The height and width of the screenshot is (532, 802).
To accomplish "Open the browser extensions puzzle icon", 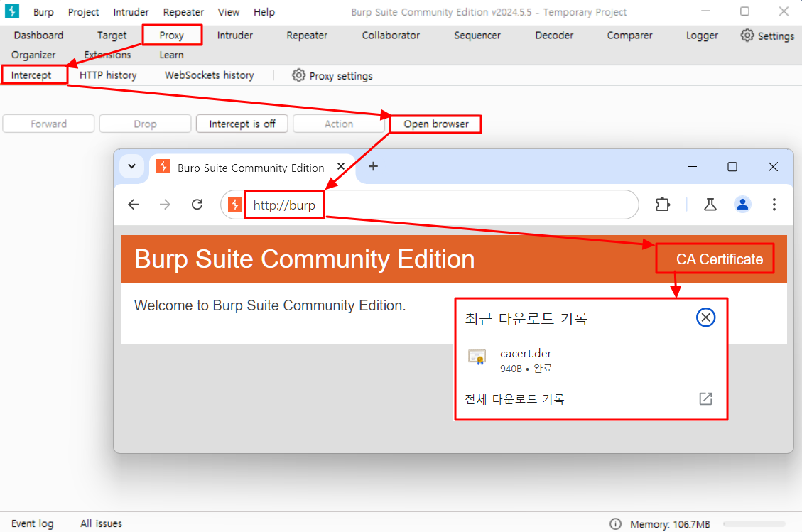I will point(662,205).
